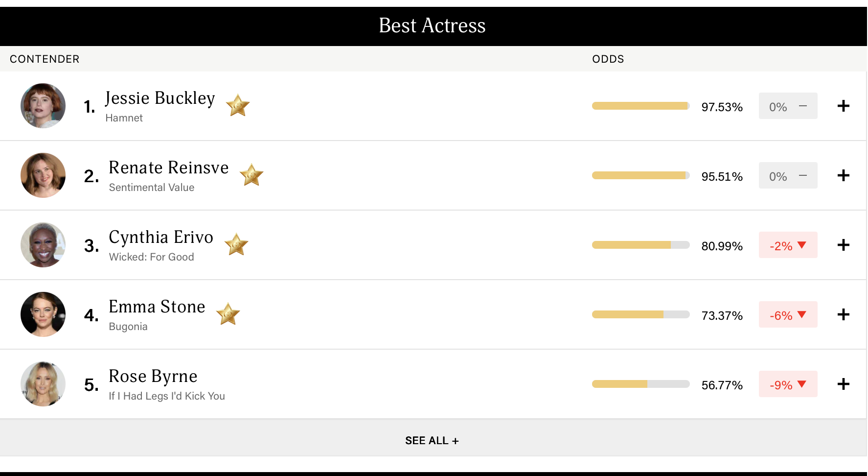
Task: Click the gold star beside Renate Reinsve
Action: (x=251, y=175)
